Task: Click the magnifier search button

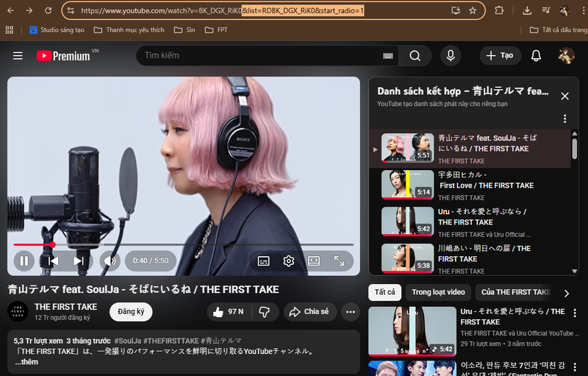Action: 415,55
